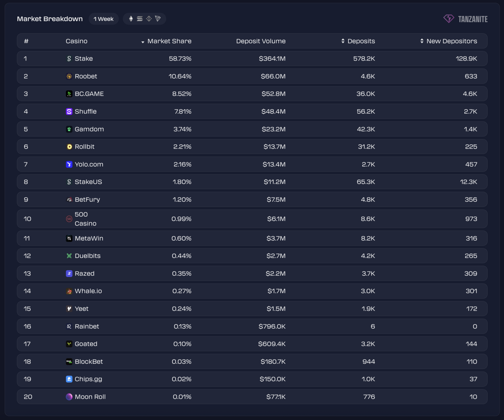Viewport: 504px width, 420px height.
Task: Click the Gamdom logo icon
Action: click(x=69, y=129)
